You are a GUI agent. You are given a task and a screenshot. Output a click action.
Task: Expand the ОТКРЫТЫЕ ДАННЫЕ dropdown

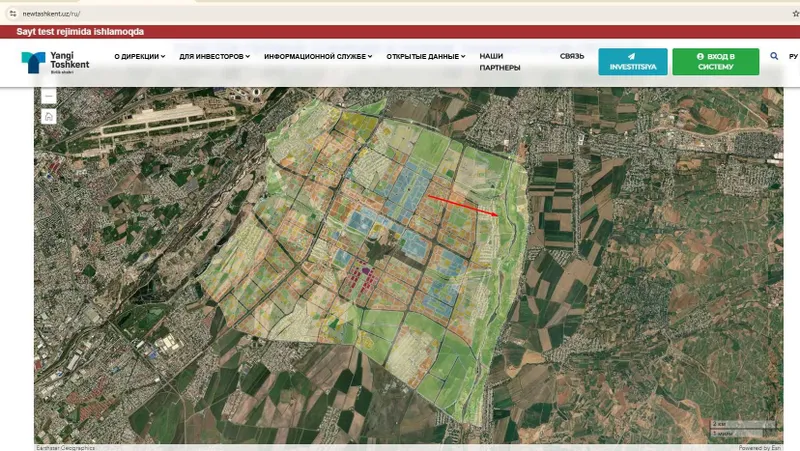point(426,57)
